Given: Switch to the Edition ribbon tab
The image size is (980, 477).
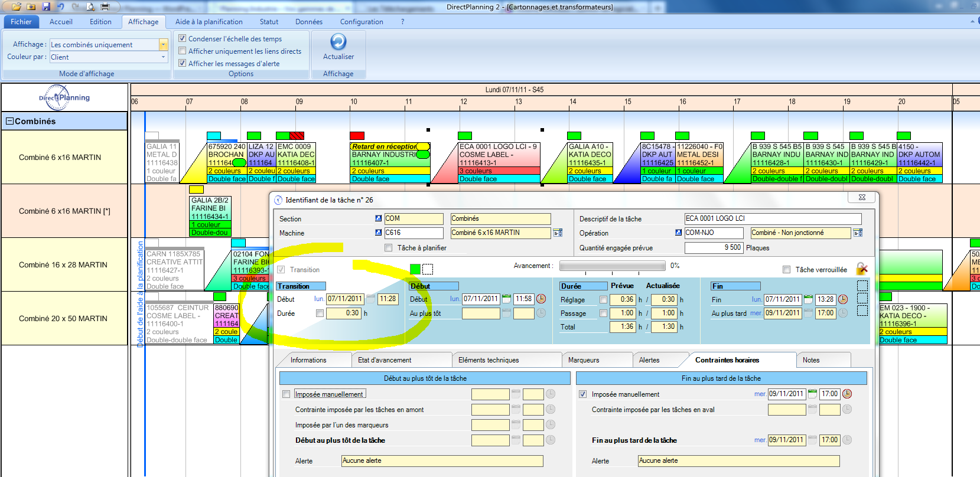Looking at the screenshot, I should [x=100, y=22].
